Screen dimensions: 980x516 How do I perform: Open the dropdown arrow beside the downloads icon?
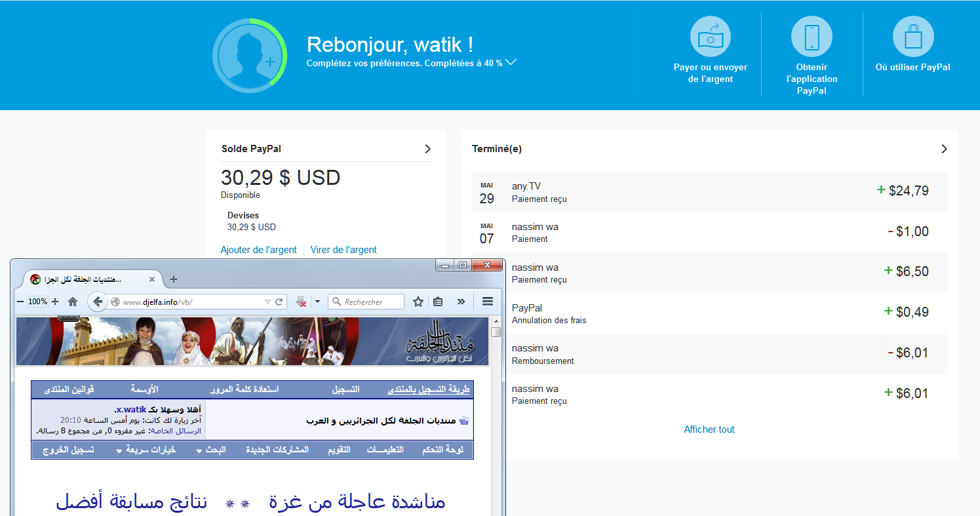(317, 302)
